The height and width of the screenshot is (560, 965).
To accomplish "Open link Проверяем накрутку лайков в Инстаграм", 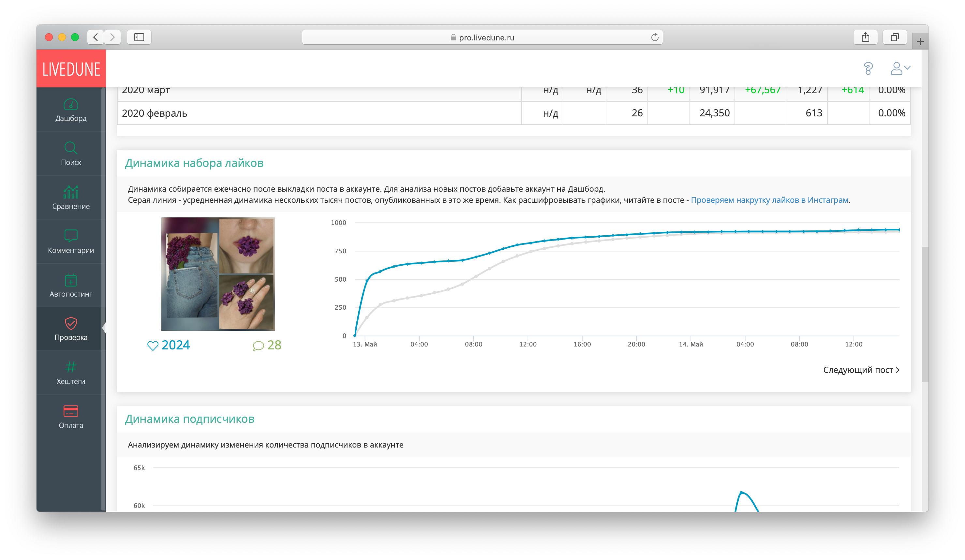I will [769, 200].
